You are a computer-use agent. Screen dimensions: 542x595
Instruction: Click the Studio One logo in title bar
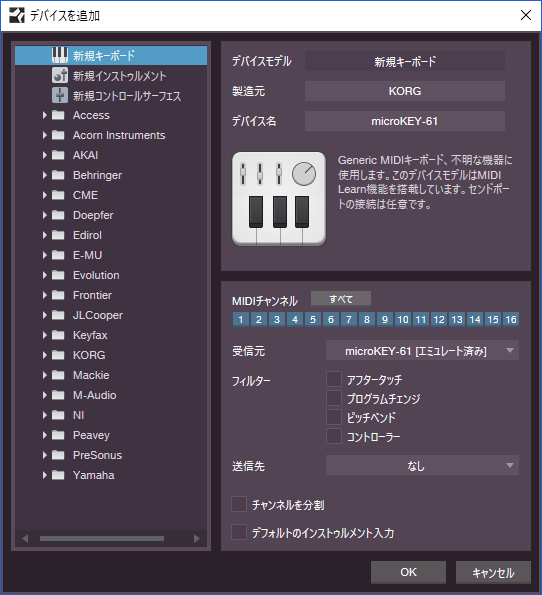17,16
